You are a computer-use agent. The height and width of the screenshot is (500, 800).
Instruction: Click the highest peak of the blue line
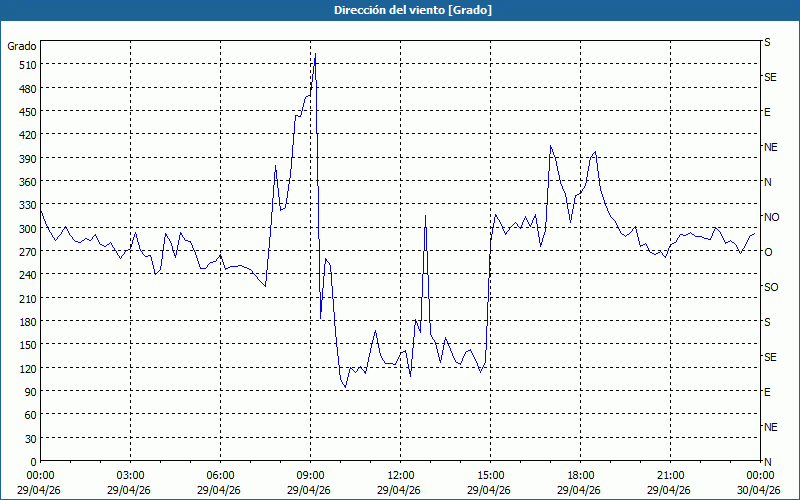pos(315,55)
